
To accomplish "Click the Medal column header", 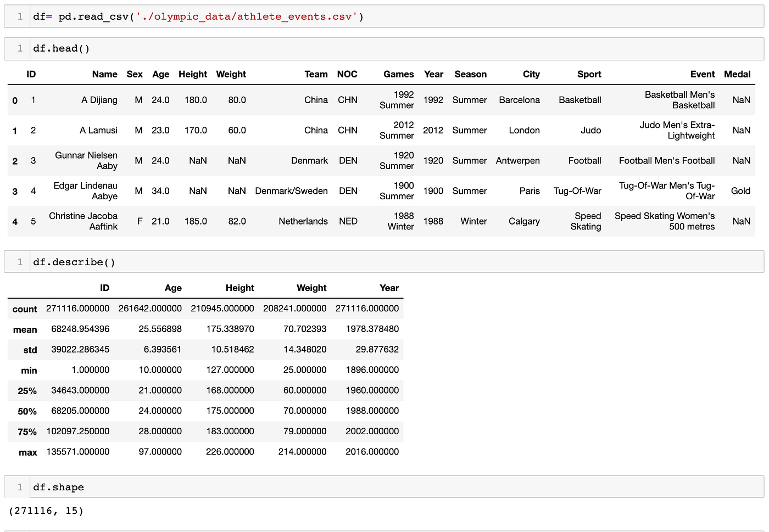I will [737, 74].
